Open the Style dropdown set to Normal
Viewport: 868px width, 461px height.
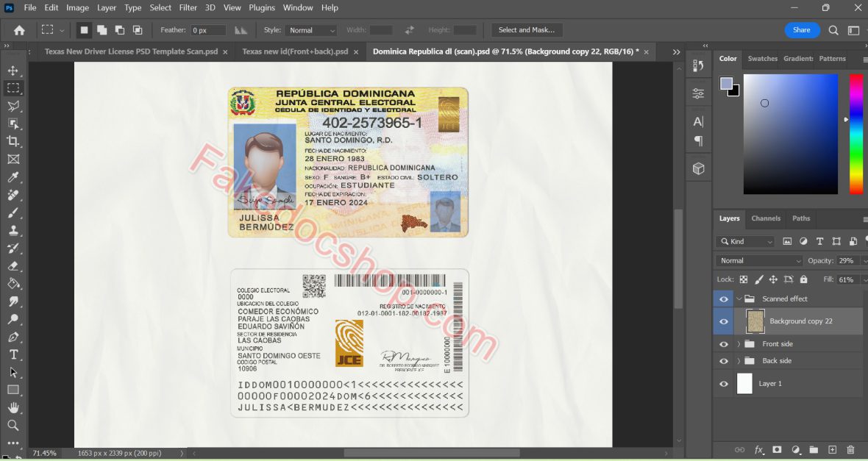pos(312,30)
